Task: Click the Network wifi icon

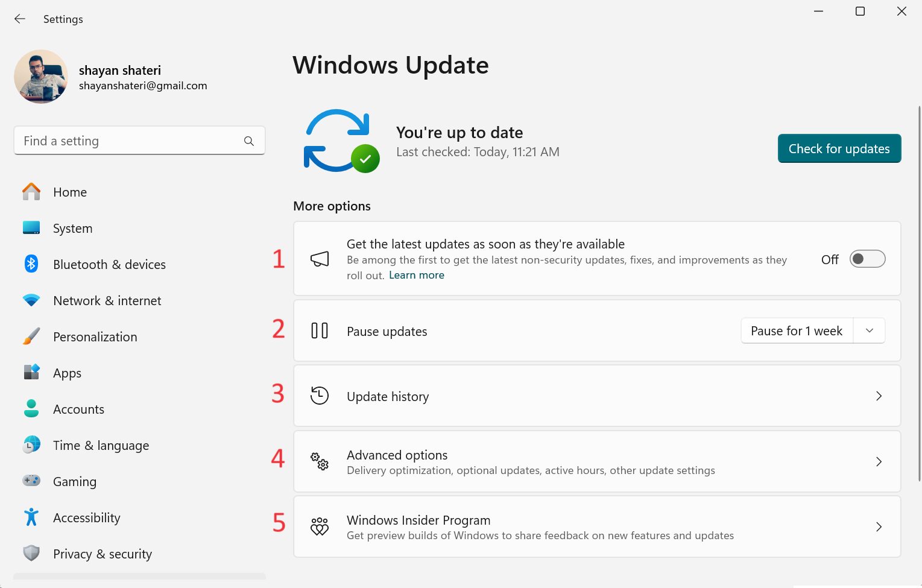Action: coord(31,300)
